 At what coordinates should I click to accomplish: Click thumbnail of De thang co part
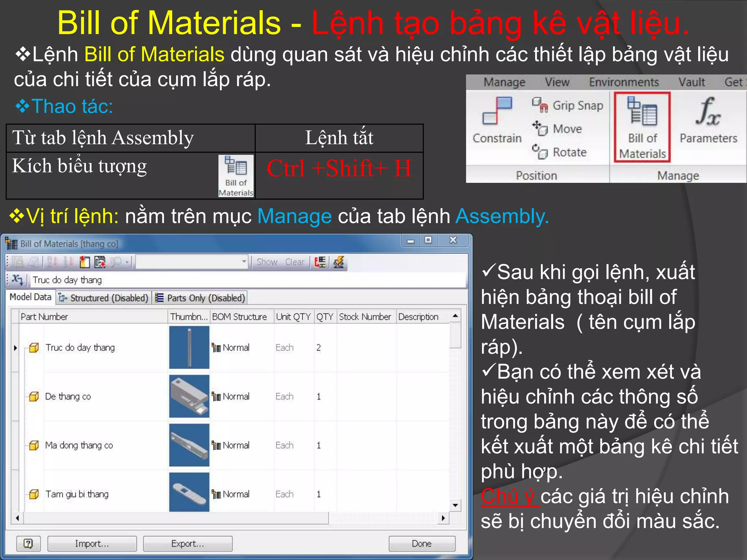[189, 396]
